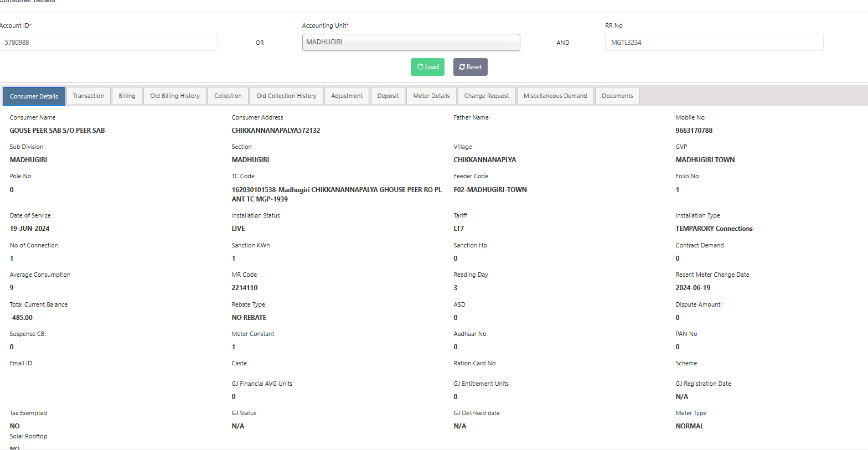This screenshot has height=450, width=868.
Task: Open the Old Collection History tab
Action: (286, 96)
